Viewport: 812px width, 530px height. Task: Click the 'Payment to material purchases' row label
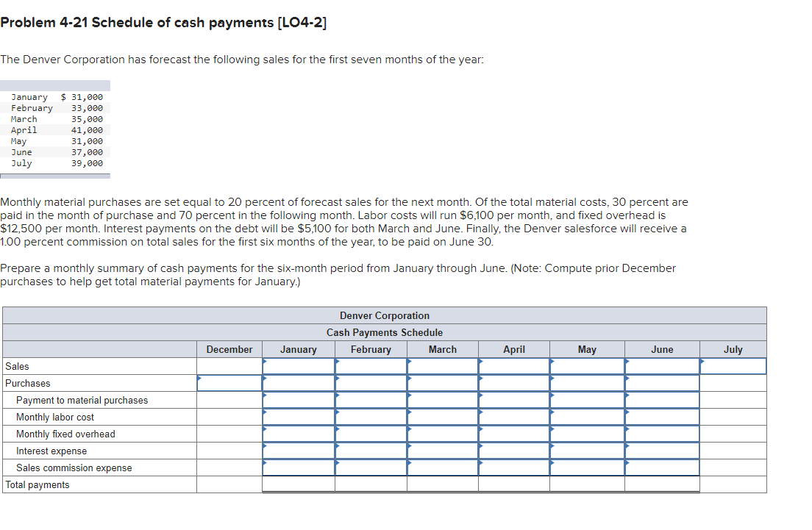(x=82, y=400)
